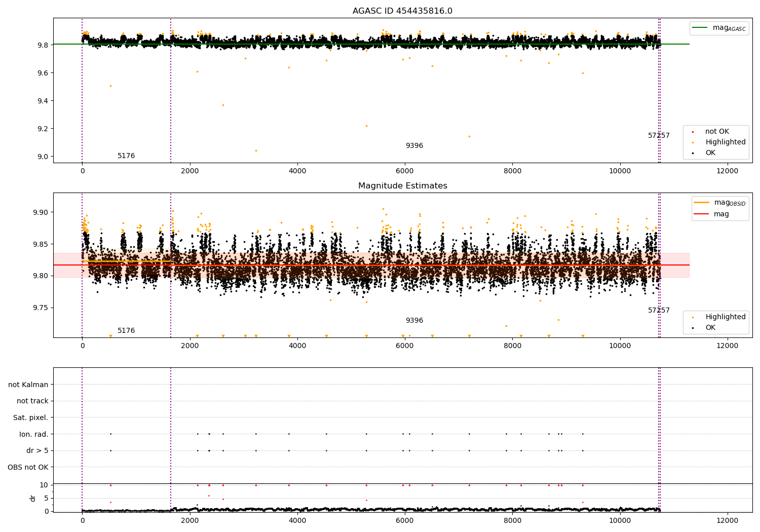Click the 'dr' y-axis label
Screen dimensions: 760x532
click(x=33, y=499)
